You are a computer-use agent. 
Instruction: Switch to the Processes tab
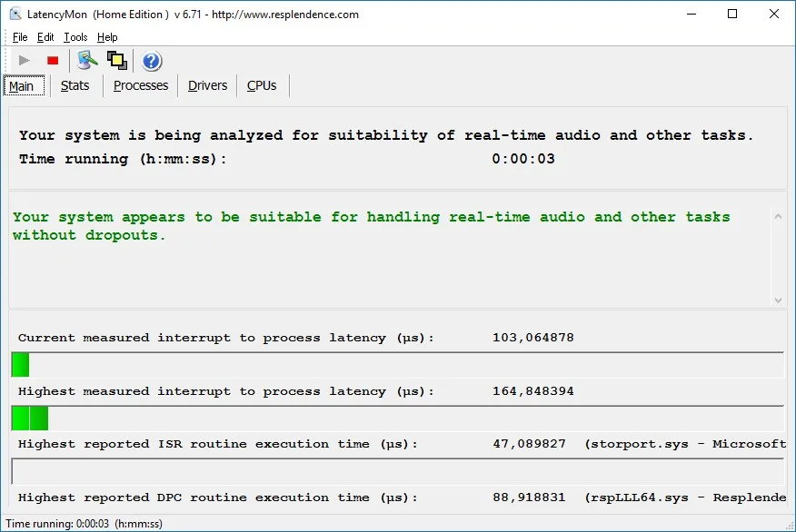tap(141, 85)
